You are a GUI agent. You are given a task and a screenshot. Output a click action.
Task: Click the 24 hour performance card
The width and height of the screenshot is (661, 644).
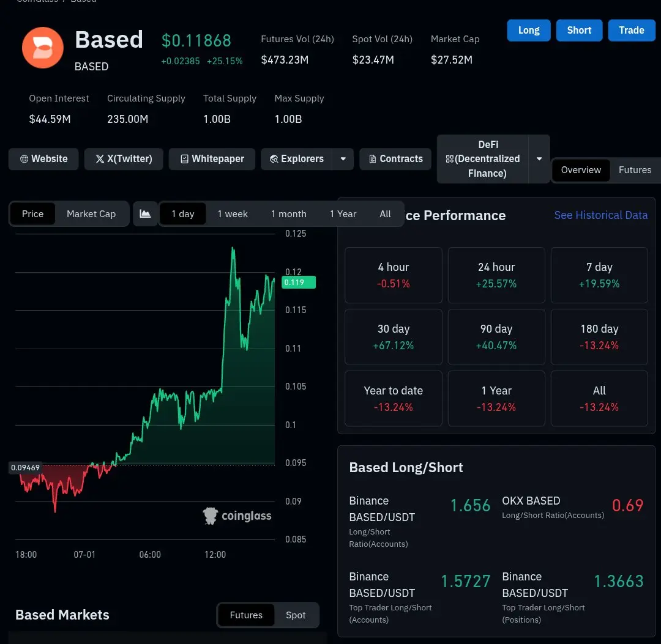point(496,275)
